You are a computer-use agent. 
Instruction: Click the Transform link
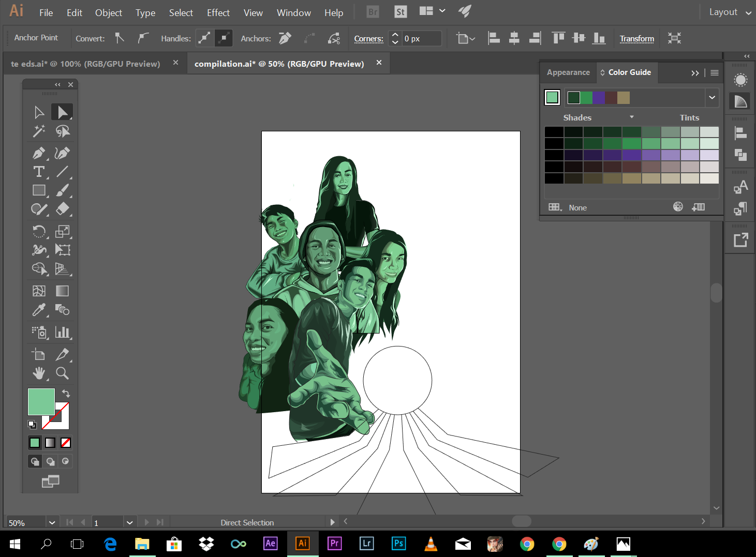636,39
